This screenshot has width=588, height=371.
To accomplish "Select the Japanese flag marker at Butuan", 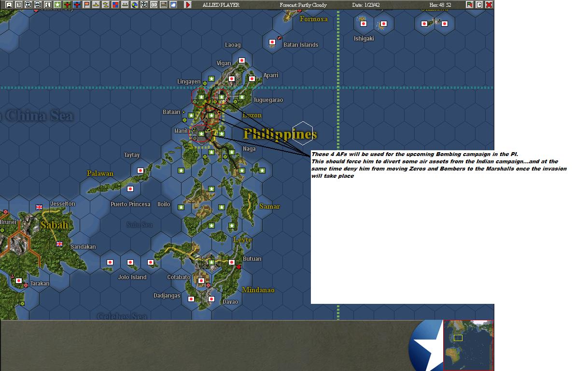I will point(232,262).
